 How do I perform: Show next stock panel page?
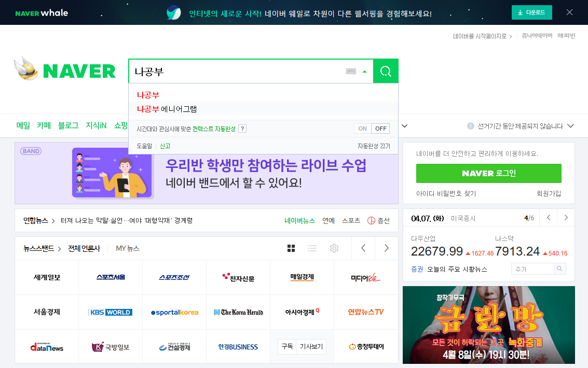click(x=566, y=218)
